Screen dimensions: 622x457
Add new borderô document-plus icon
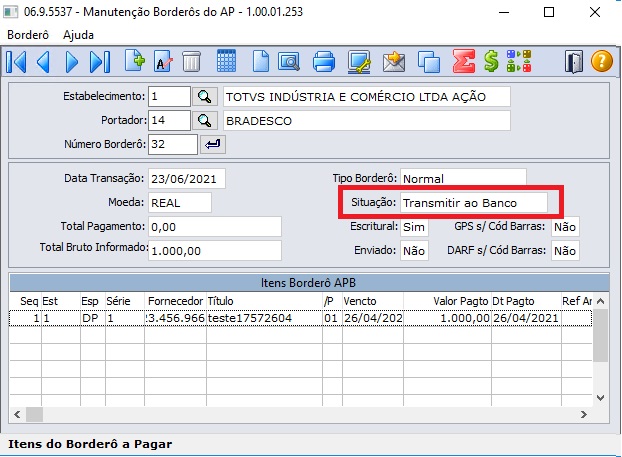tap(135, 61)
